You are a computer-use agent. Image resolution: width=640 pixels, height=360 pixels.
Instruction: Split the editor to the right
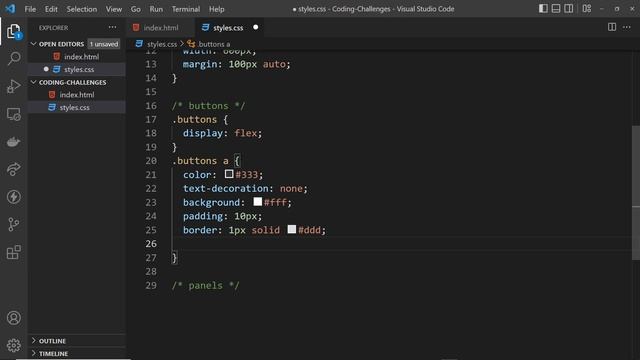click(612, 27)
